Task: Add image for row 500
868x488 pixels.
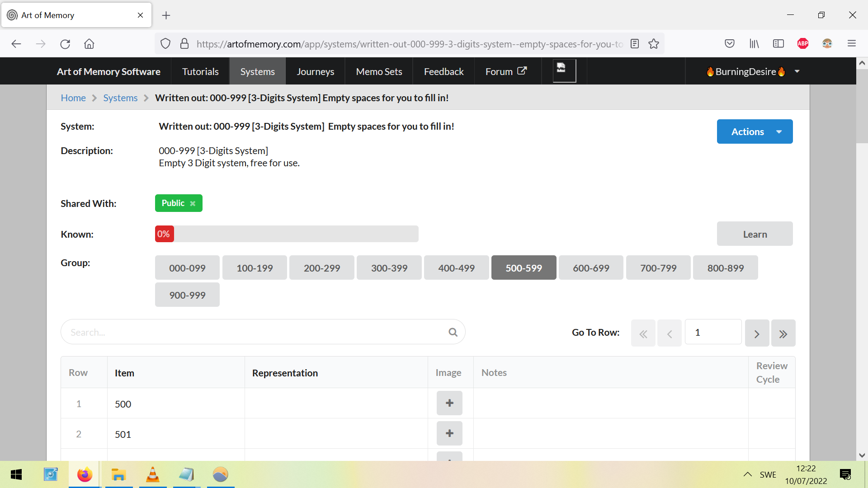Action: click(449, 403)
